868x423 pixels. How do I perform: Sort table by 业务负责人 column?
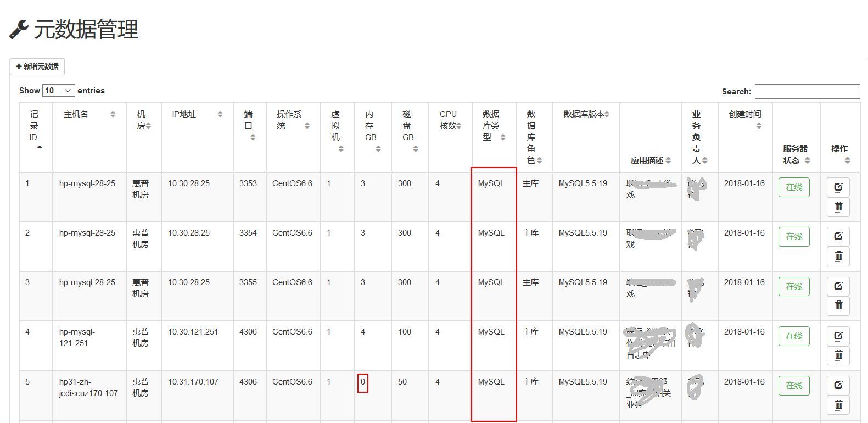pos(699,137)
